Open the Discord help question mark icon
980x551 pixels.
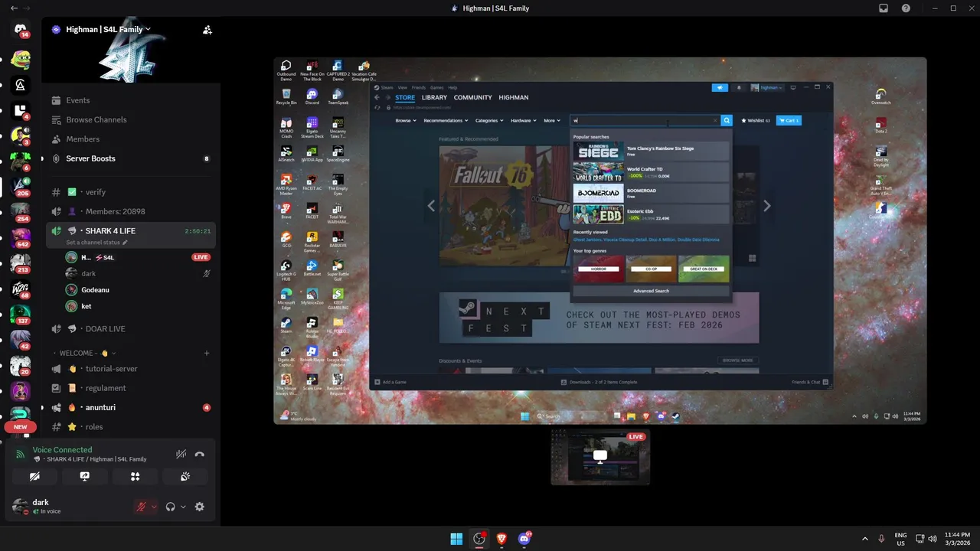(x=906, y=8)
